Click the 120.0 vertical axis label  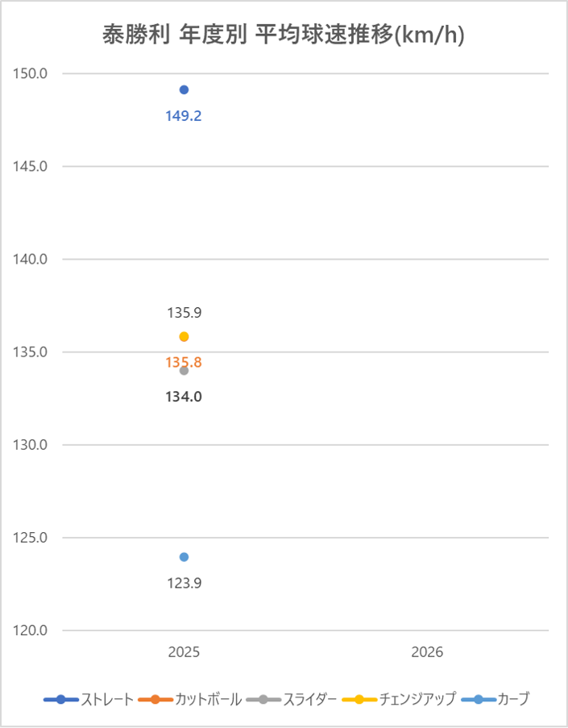point(31,630)
